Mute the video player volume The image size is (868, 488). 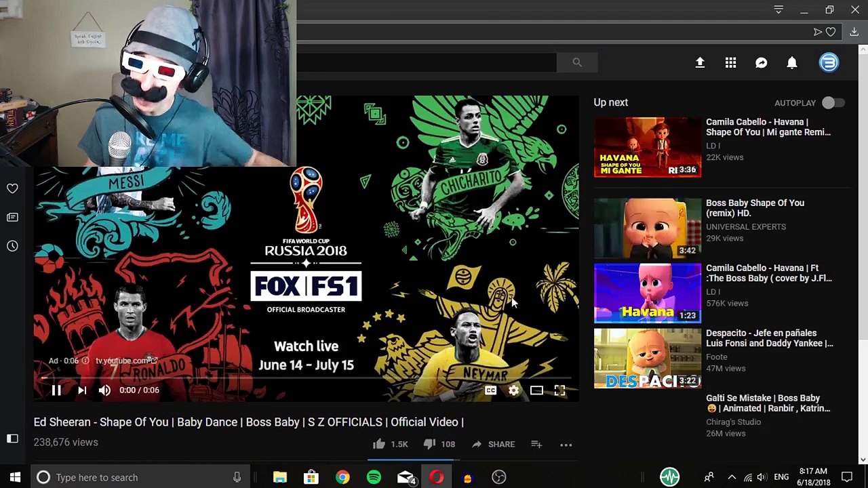pos(104,390)
